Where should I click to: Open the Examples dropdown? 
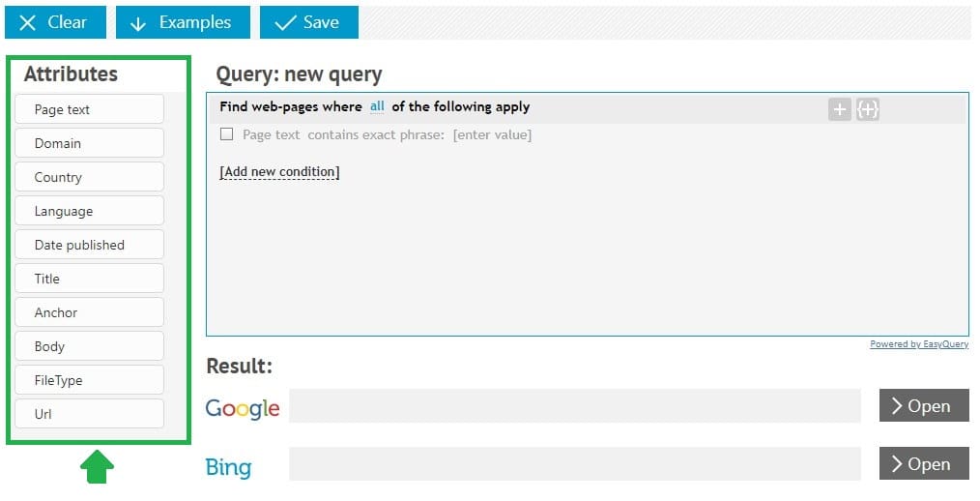click(x=183, y=22)
